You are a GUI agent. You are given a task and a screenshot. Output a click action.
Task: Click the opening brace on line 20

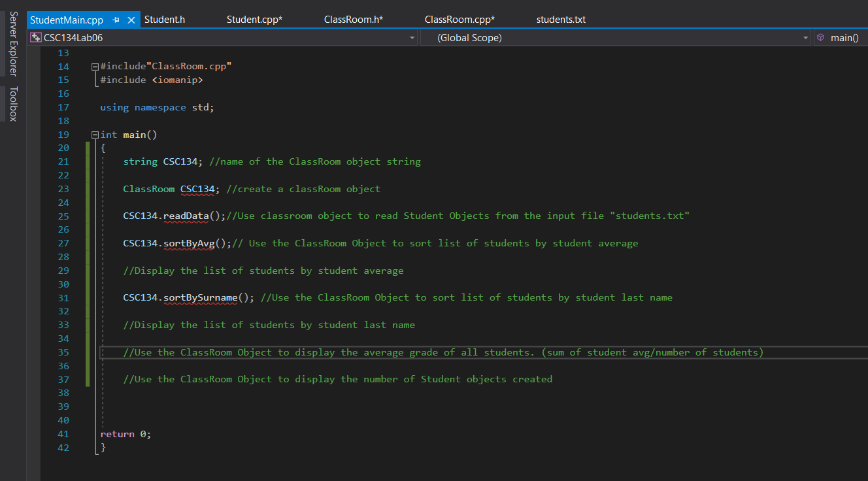coord(103,148)
